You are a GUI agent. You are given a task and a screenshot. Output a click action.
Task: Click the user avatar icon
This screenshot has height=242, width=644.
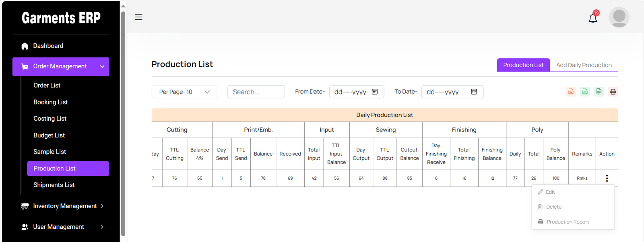coord(619,17)
